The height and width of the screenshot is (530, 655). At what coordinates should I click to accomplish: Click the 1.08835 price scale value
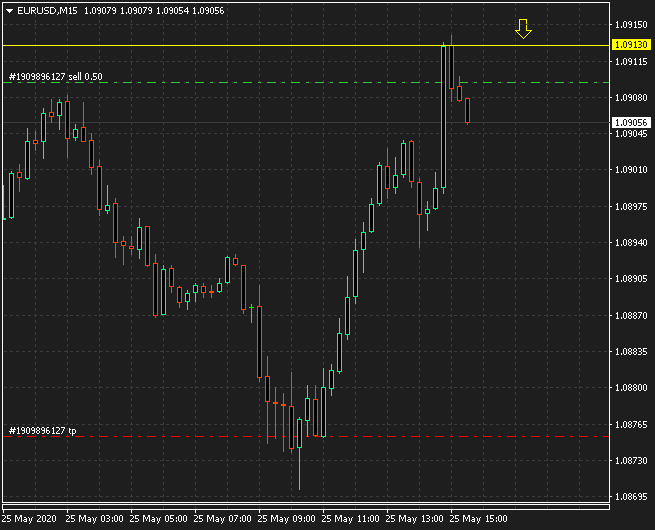[x=631, y=352]
